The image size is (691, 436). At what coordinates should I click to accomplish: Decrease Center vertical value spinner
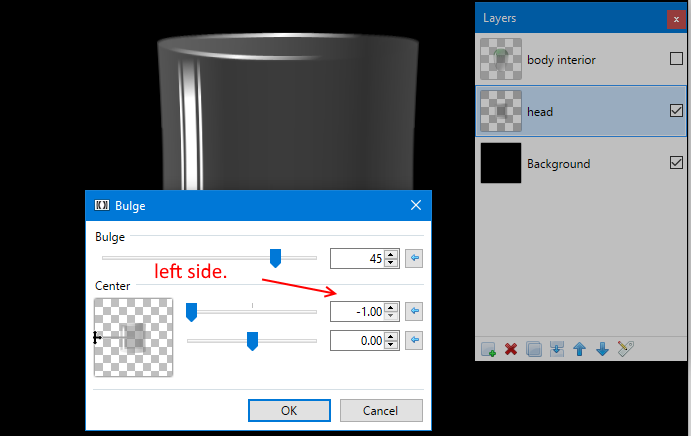[391, 344]
